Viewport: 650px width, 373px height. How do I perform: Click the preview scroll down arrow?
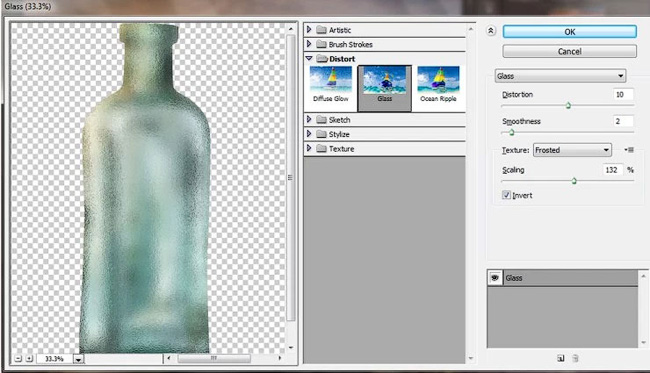291,348
